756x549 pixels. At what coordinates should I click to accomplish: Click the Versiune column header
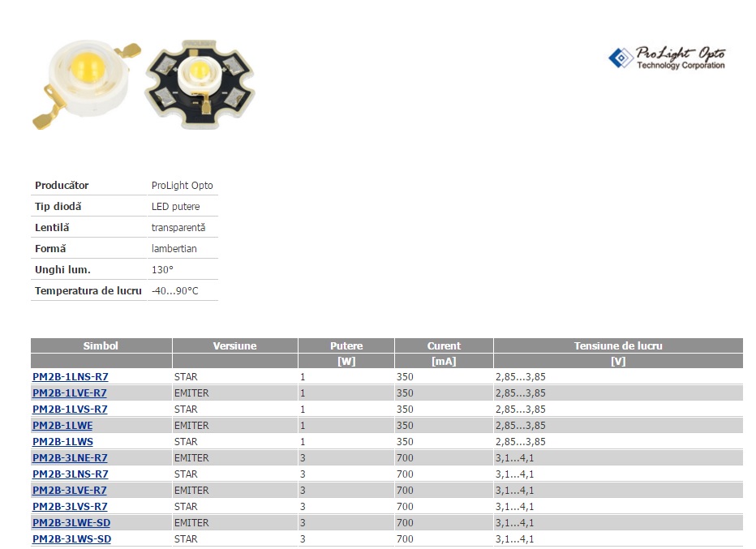click(234, 346)
